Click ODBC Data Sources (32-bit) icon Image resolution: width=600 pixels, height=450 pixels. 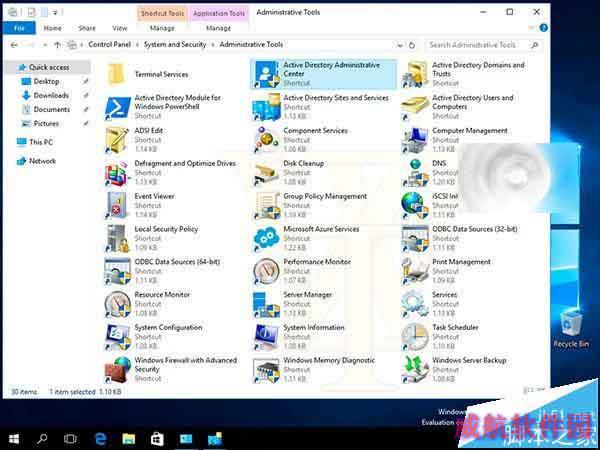click(x=416, y=239)
